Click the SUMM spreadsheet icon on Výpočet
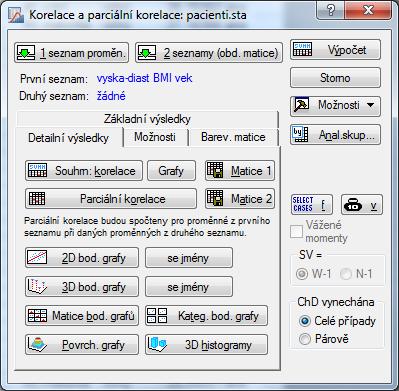Viewport: 399px width, 391px height. click(x=302, y=49)
